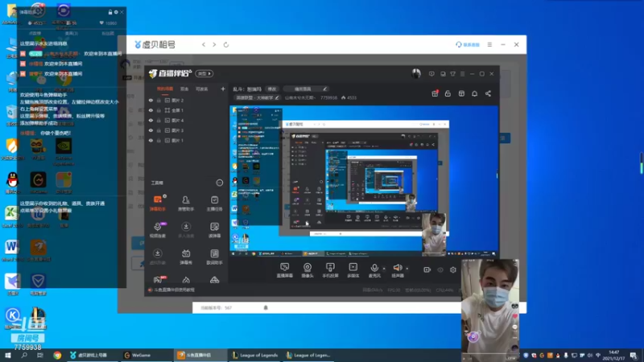Screen dimensions: 644x362
Task: Open the mode pill next to the app logo
Action: pyautogui.click(x=204, y=73)
